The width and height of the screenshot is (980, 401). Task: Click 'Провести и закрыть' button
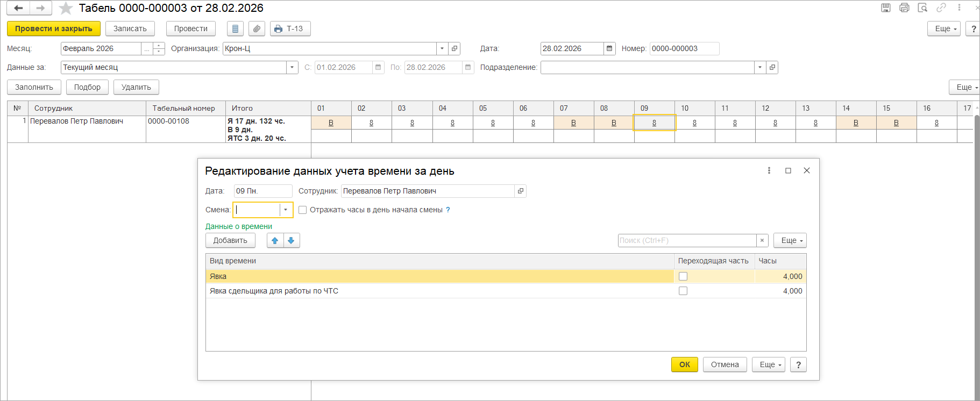tap(54, 29)
